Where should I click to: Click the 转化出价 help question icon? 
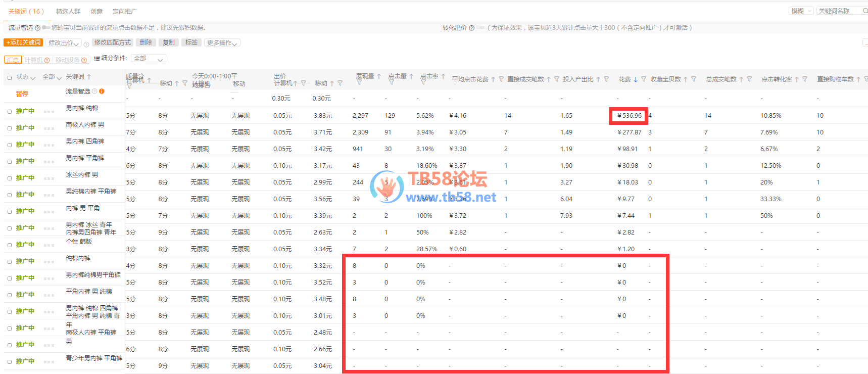point(471,28)
